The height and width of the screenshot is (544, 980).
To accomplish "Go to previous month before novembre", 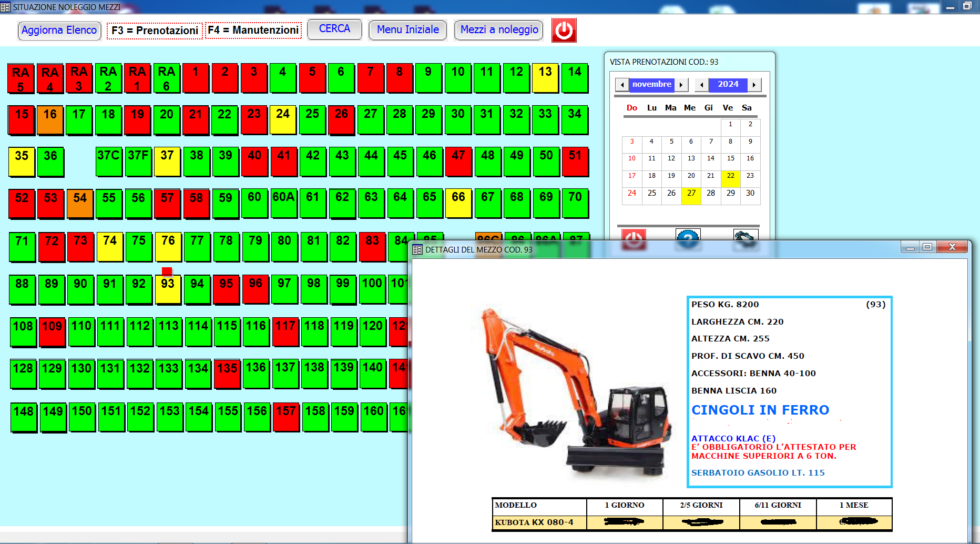I will pyautogui.click(x=622, y=85).
